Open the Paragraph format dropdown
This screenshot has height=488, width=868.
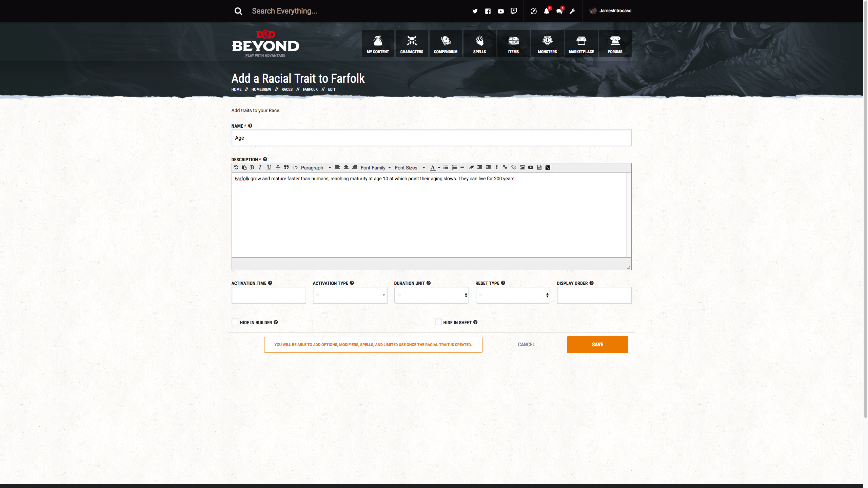pyautogui.click(x=316, y=167)
